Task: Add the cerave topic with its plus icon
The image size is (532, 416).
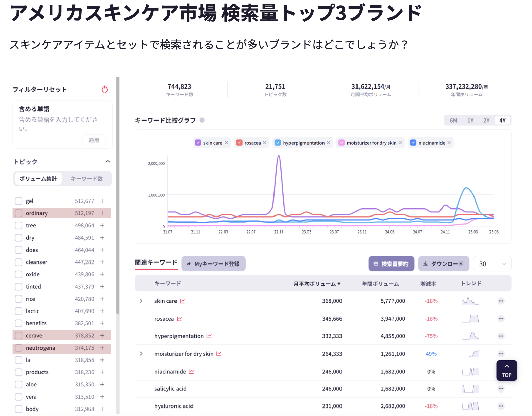Action: [x=102, y=336]
